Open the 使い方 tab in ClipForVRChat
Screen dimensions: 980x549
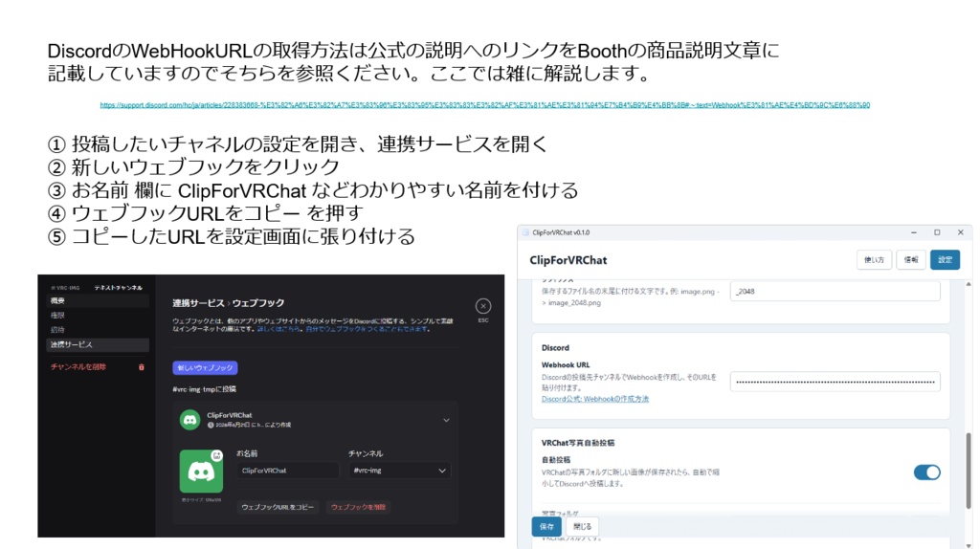tap(874, 260)
